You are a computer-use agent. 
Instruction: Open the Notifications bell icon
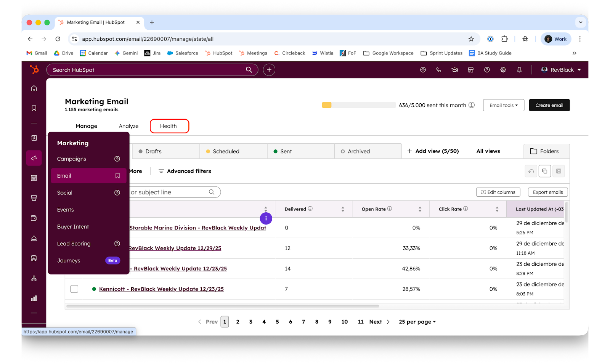click(519, 70)
